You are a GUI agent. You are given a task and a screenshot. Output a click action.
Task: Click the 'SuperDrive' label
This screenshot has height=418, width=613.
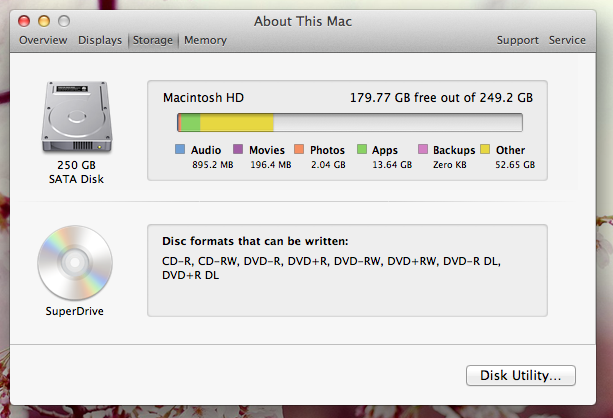[x=74, y=311]
